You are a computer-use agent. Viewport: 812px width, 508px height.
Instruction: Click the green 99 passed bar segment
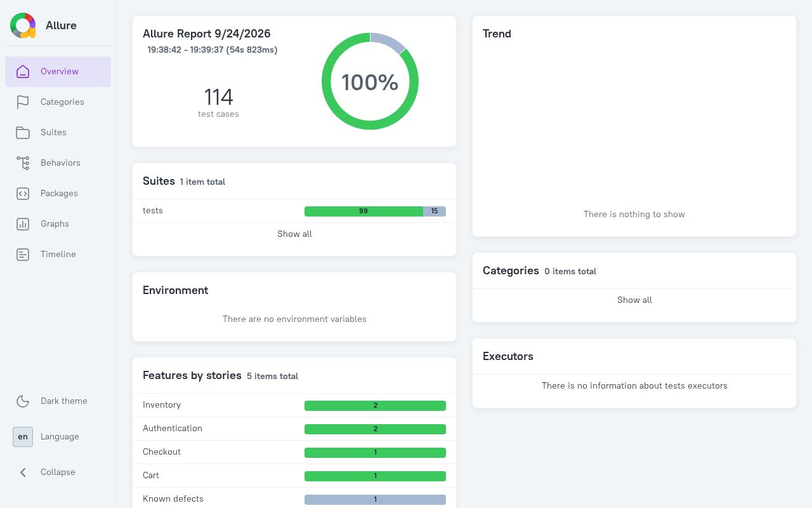[x=363, y=211]
